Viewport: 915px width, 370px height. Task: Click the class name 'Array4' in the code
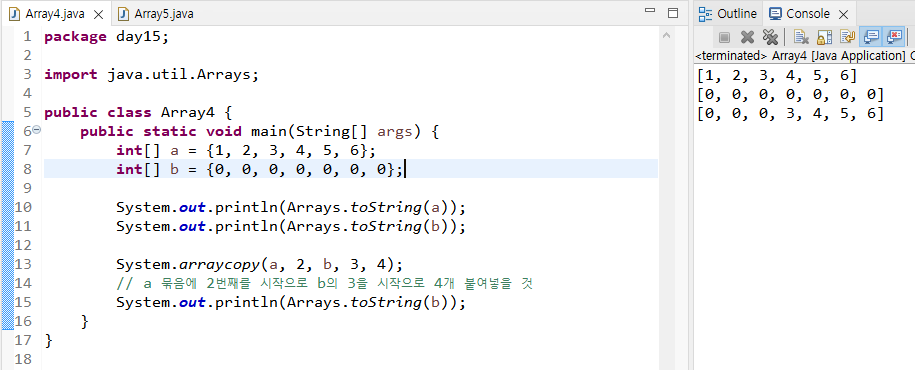tap(188, 113)
